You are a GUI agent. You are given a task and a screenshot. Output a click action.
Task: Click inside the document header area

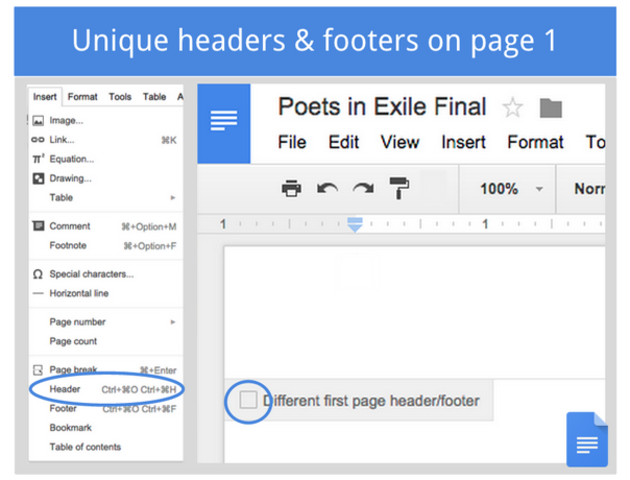[x=414, y=312]
